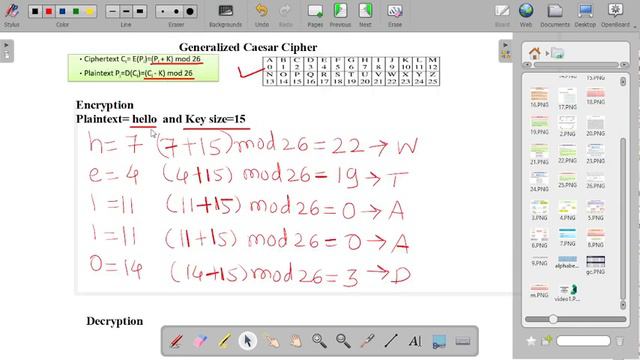This screenshot has height=360, width=640.
Task: Click the Redo arrow
Action: click(x=285, y=15)
